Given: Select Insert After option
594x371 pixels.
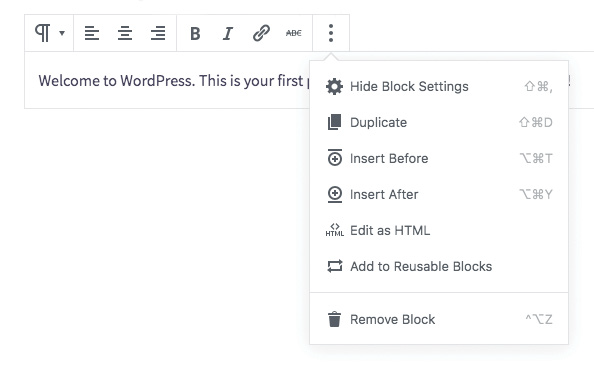Looking at the screenshot, I should click(x=439, y=194).
